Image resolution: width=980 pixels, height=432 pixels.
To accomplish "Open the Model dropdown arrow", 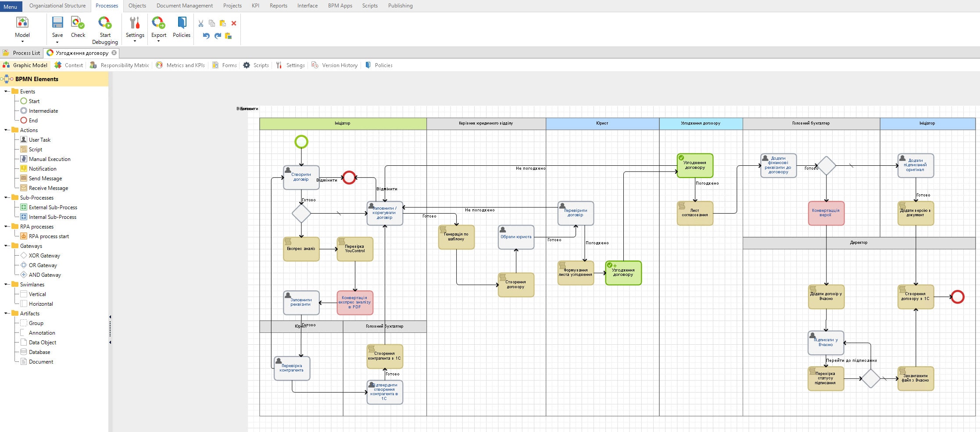I will click(22, 42).
